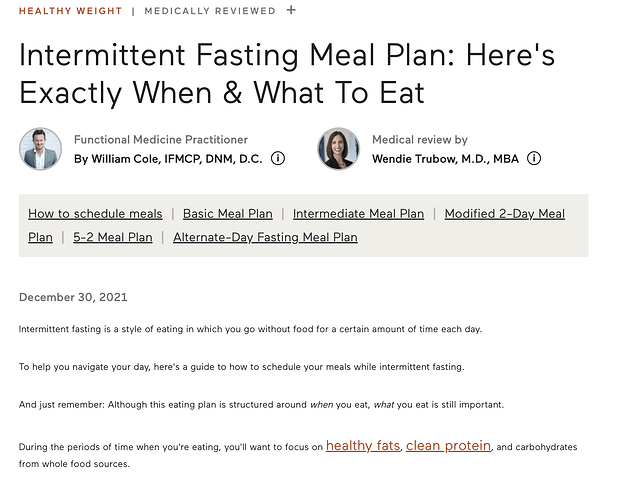The height and width of the screenshot is (500, 627).
Task: Click the Medically Reviewed label
Action: (210, 11)
